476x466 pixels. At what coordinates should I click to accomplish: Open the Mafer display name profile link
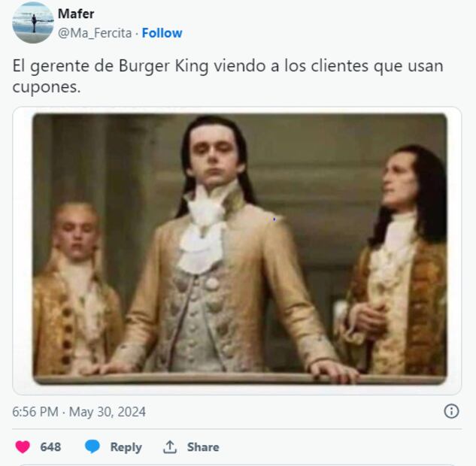[76, 14]
